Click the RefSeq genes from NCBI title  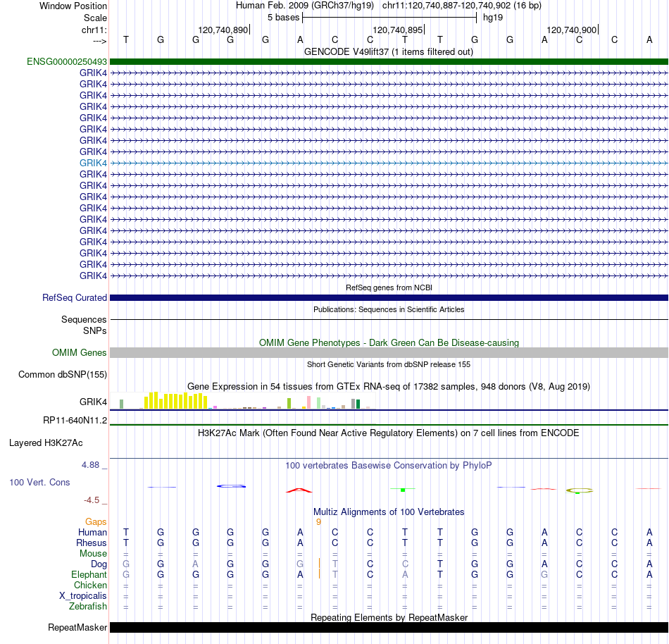(x=389, y=287)
